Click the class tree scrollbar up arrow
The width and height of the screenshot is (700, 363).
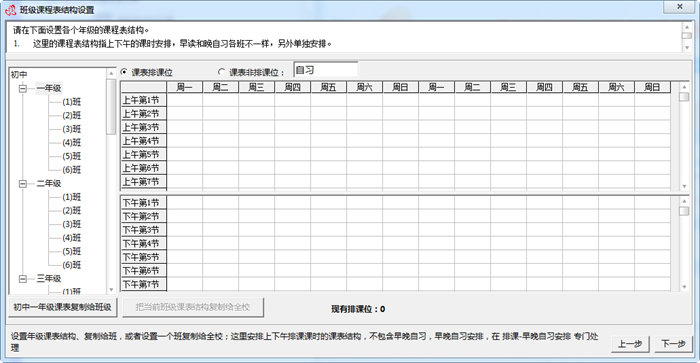click(111, 73)
